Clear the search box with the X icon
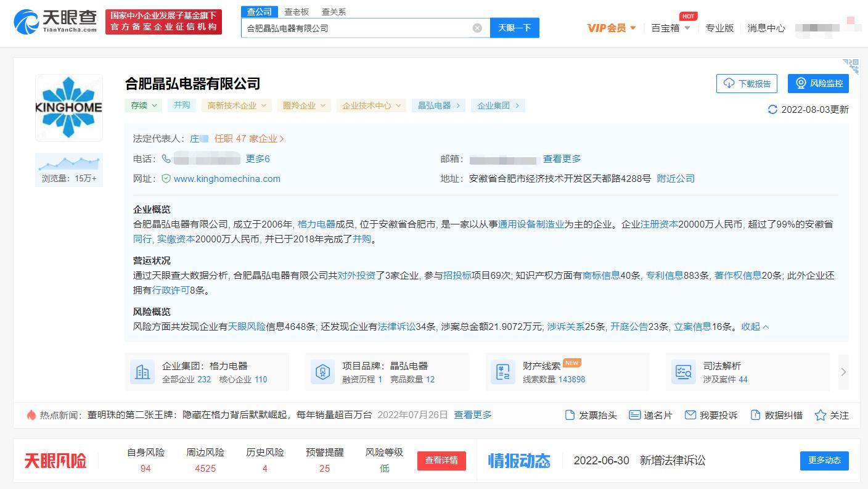868x489 pixels. [477, 28]
